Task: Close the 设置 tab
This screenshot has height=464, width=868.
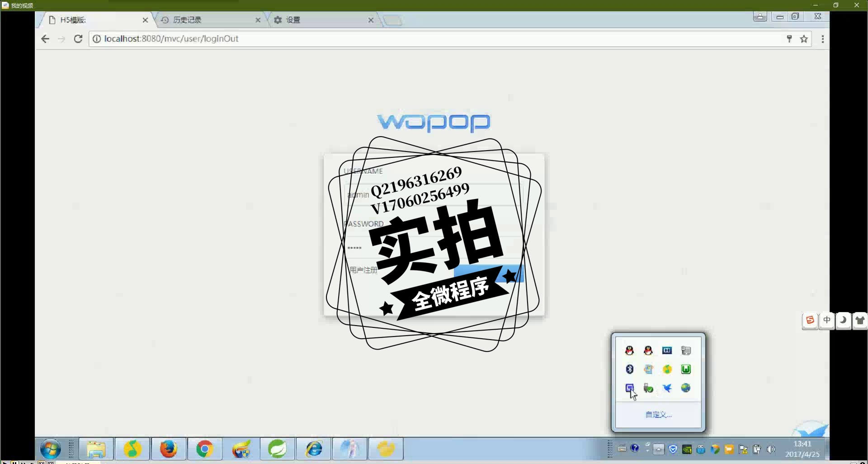Action: (371, 20)
